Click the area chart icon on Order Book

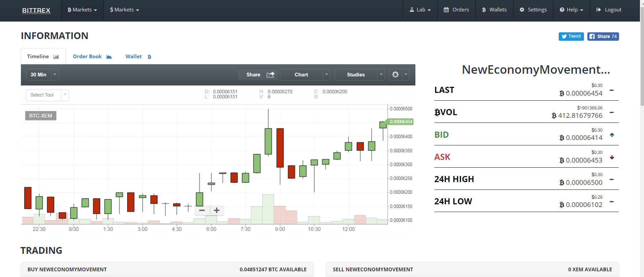point(109,57)
